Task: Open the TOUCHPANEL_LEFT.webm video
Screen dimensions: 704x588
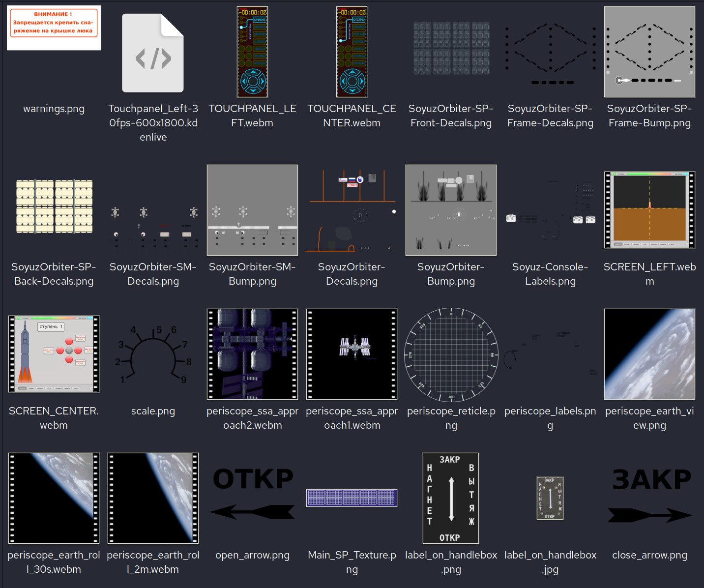Action: coord(252,52)
